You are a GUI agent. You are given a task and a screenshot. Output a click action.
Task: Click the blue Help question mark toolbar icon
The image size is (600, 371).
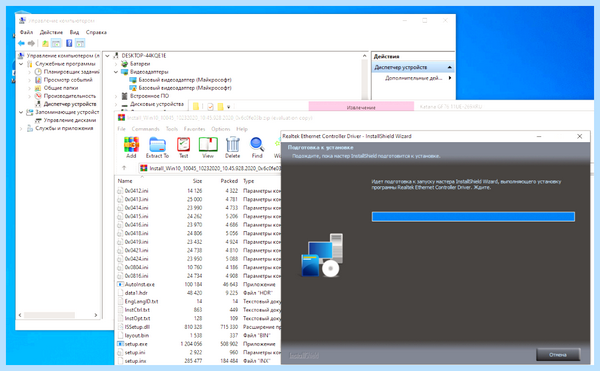pyautogui.click(x=69, y=43)
